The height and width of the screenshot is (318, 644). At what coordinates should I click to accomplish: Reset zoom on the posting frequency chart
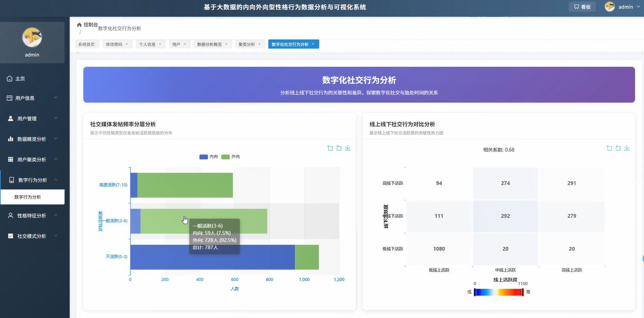(339, 148)
